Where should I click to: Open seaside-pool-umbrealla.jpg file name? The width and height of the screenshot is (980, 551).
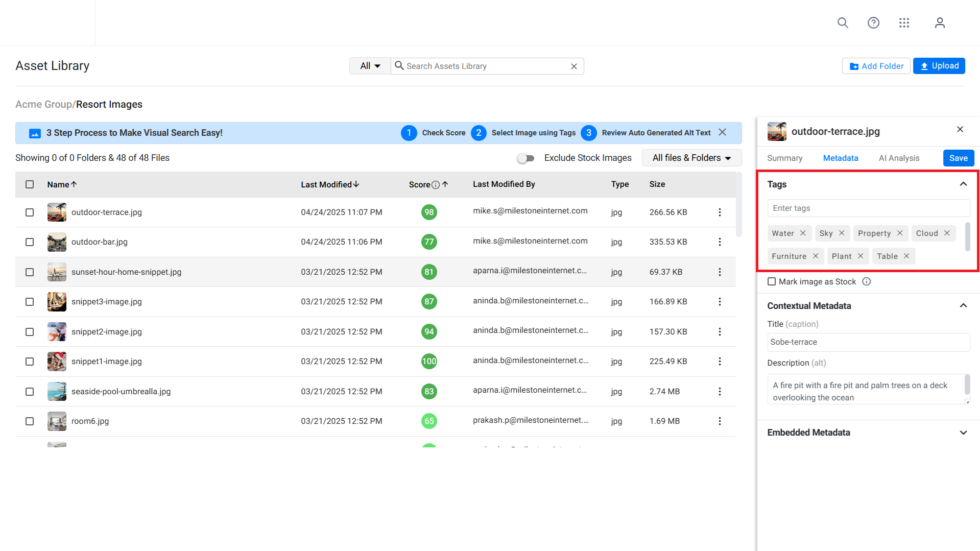click(121, 392)
